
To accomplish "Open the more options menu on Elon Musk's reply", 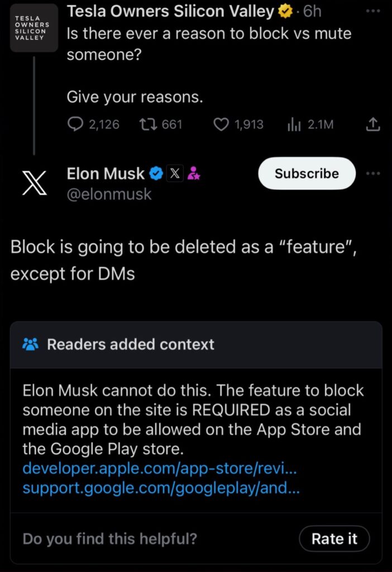I will [373, 173].
